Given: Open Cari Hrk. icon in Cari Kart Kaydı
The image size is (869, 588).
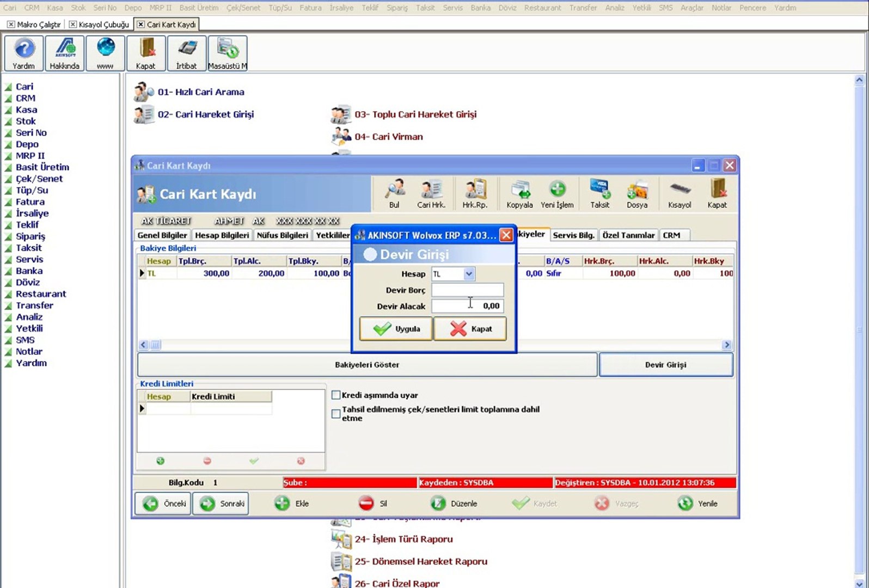Looking at the screenshot, I should pyautogui.click(x=431, y=194).
